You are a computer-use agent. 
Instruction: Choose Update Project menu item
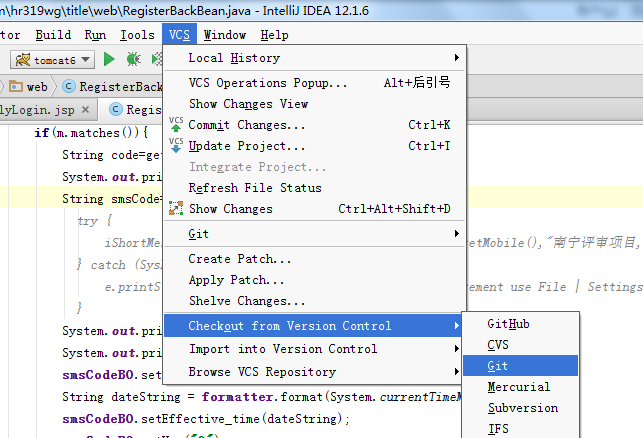pos(314,146)
